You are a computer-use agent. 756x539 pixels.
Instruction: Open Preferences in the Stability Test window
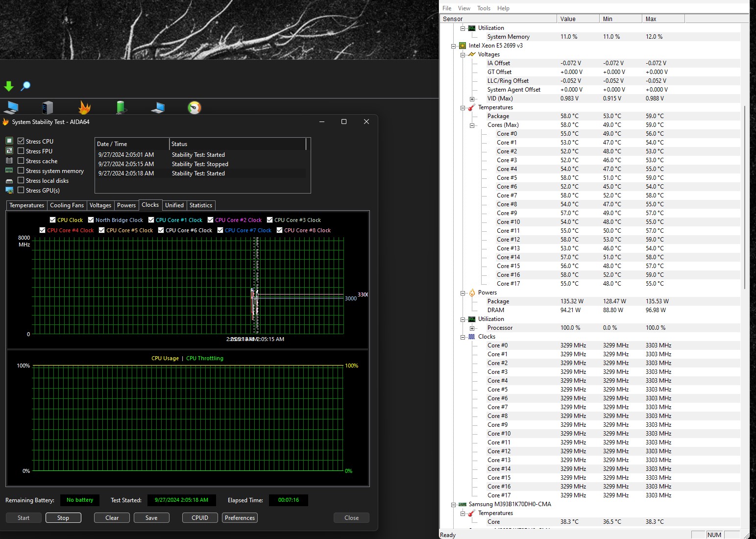[240, 518]
